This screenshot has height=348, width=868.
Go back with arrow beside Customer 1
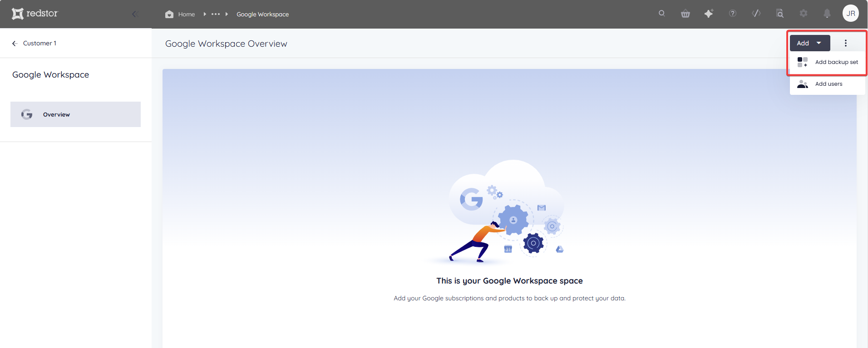pyautogui.click(x=15, y=44)
